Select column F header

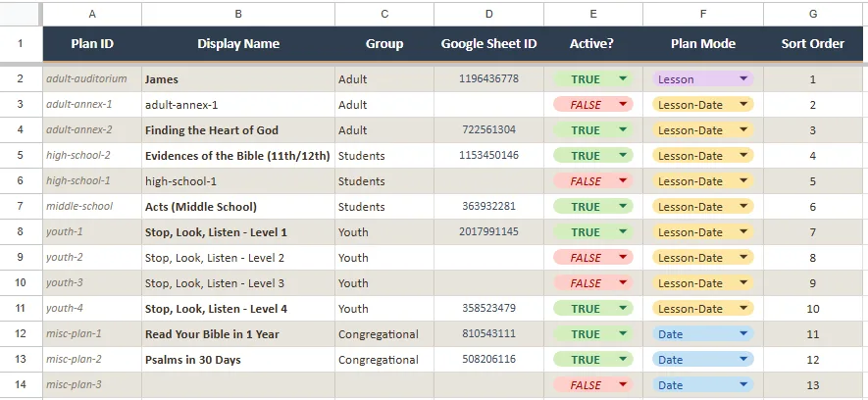(x=703, y=14)
